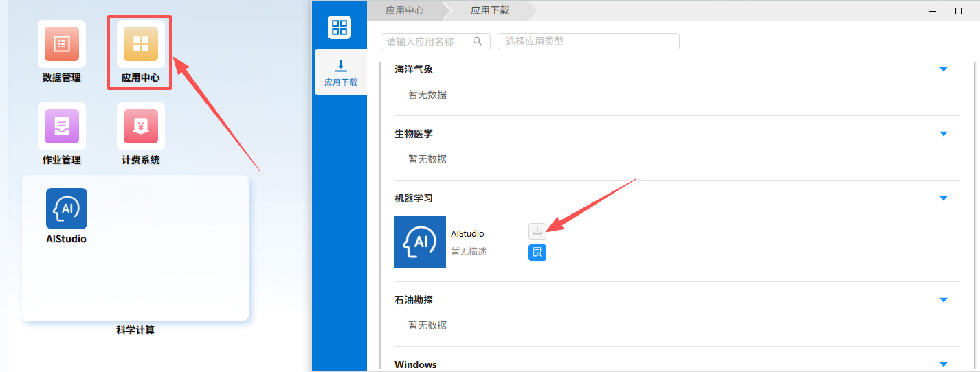Open the 选择应用类型 dropdown
The width and height of the screenshot is (980, 372).
click(x=588, y=41)
